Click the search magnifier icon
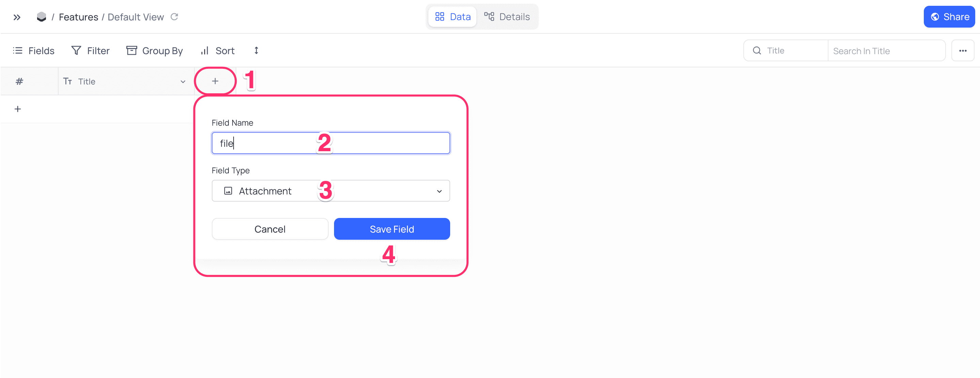Viewport: 980px width, 378px height. [x=757, y=51]
